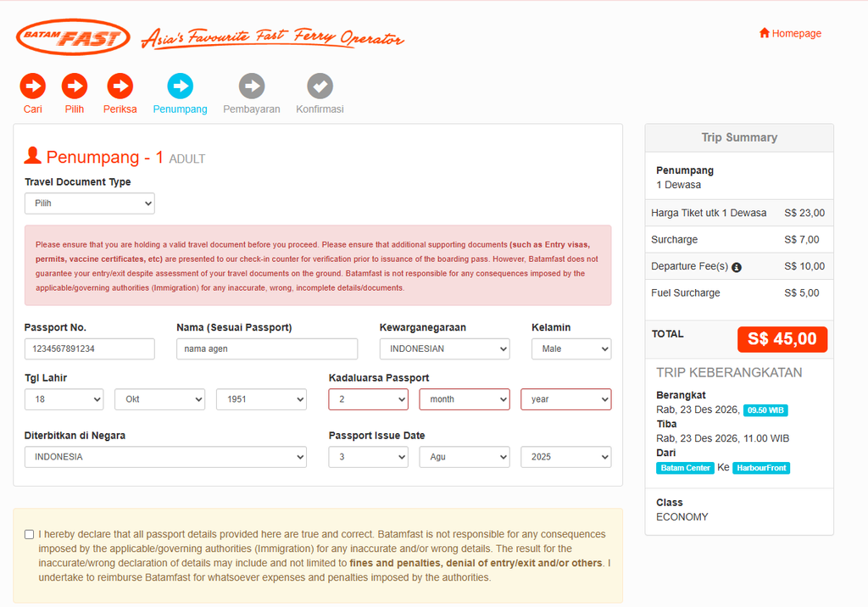Open the Travel Document Type dropdown

[90, 203]
